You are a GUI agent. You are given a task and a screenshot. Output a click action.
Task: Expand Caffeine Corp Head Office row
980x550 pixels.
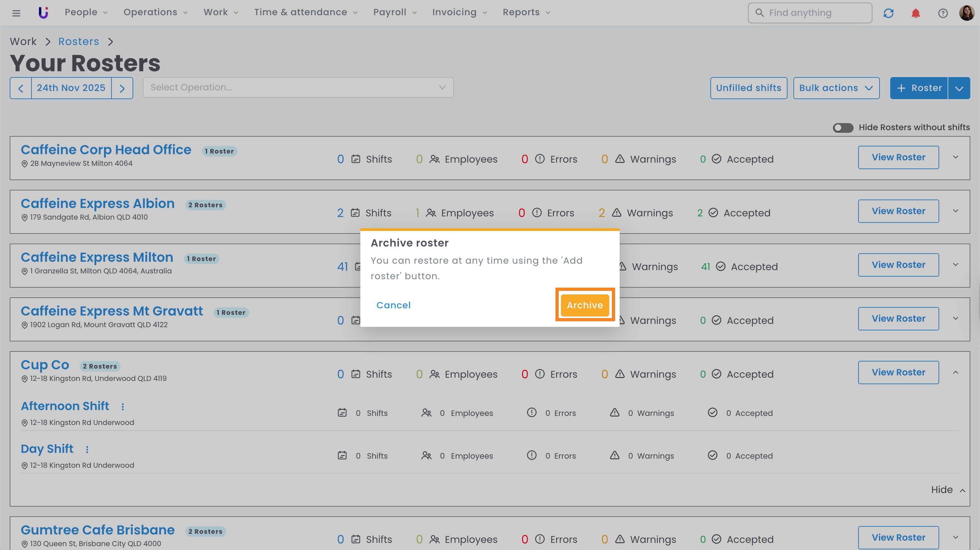pyautogui.click(x=955, y=157)
